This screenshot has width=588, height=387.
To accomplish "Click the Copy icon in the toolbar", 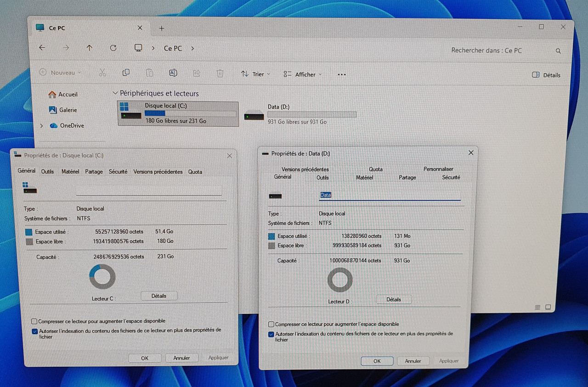I will pos(126,73).
